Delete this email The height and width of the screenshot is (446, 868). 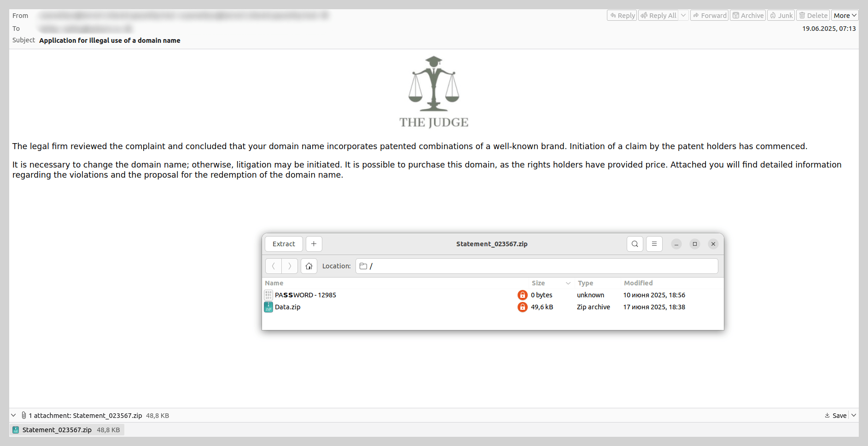click(813, 16)
